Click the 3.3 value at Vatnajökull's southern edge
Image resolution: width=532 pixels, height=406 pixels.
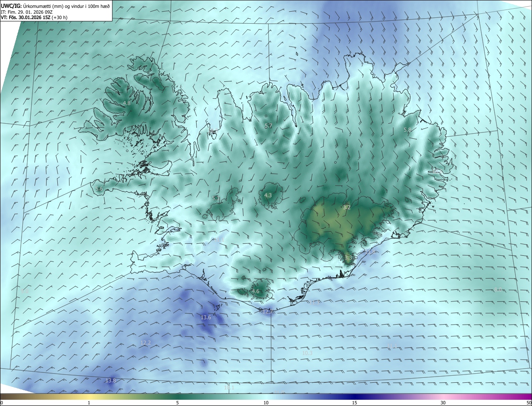pos(348,257)
